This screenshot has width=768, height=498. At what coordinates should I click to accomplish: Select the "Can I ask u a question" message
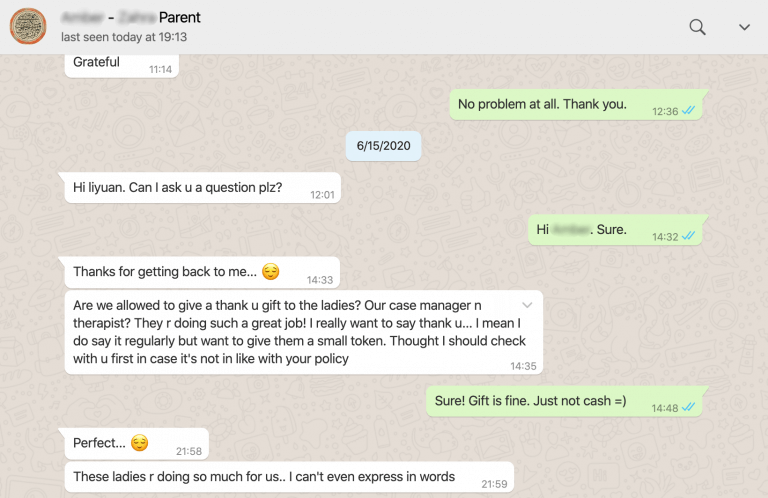pyautogui.click(x=177, y=187)
